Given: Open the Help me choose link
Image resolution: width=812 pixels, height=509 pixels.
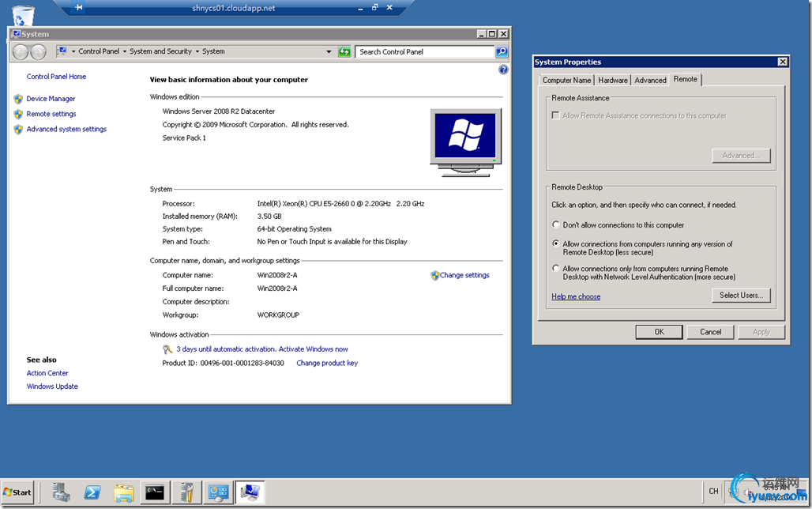Looking at the screenshot, I should pos(576,296).
